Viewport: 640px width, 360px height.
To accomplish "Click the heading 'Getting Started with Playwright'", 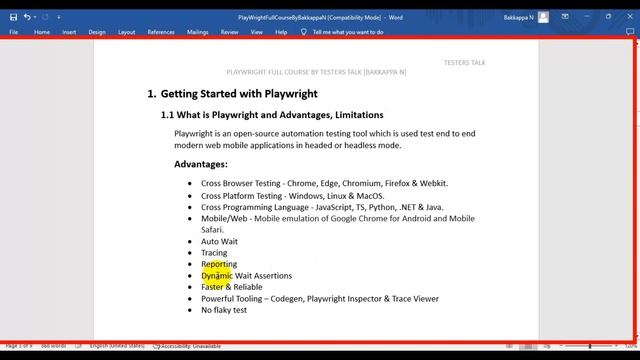I will click(239, 93).
